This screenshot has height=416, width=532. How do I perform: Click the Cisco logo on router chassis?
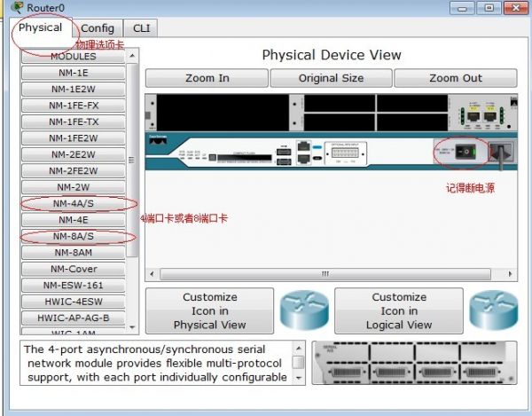click(x=158, y=139)
